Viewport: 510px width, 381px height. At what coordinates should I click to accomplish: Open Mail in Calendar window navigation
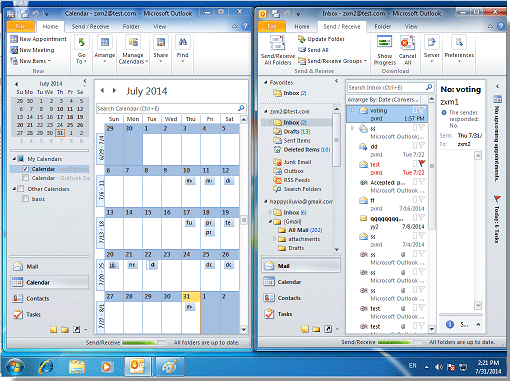coord(50,266)
